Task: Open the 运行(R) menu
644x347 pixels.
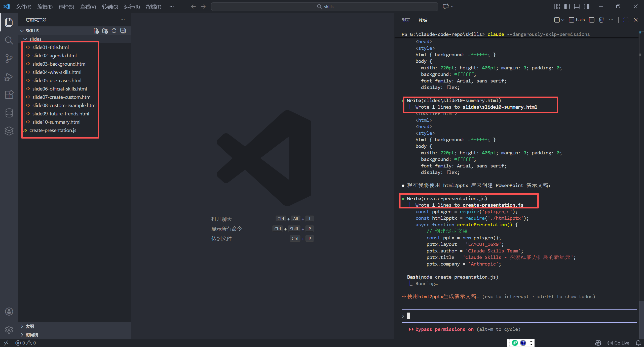Action: point(132,7)
